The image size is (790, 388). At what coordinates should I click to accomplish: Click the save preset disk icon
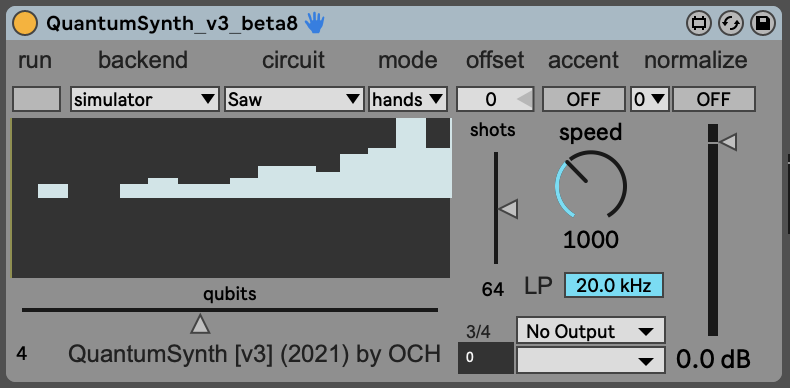pos(762,24)
